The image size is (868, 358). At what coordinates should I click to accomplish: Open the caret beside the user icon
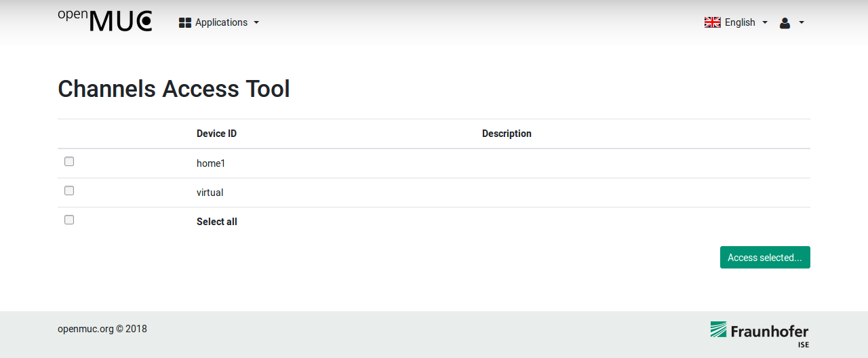pos(802,23)
